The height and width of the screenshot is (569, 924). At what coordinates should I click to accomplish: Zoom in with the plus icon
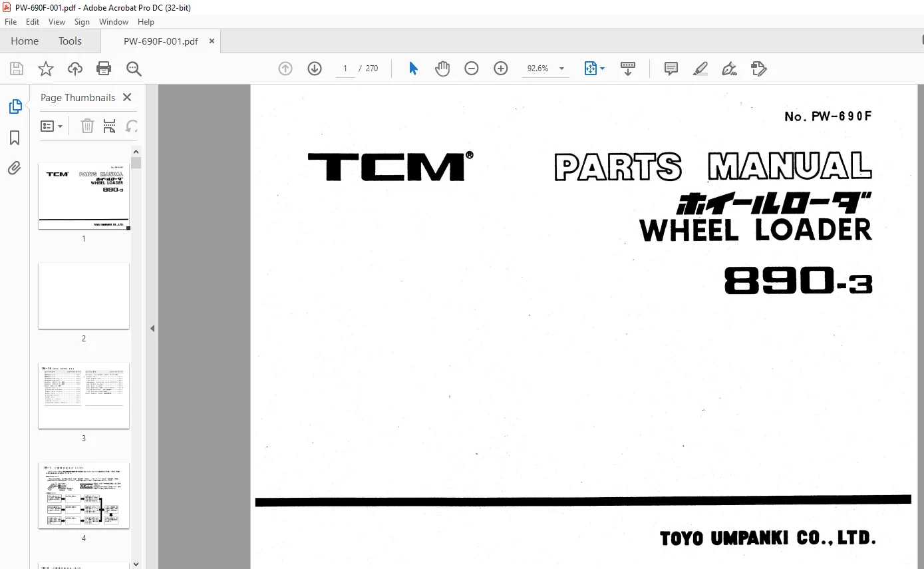coord(501,69)
